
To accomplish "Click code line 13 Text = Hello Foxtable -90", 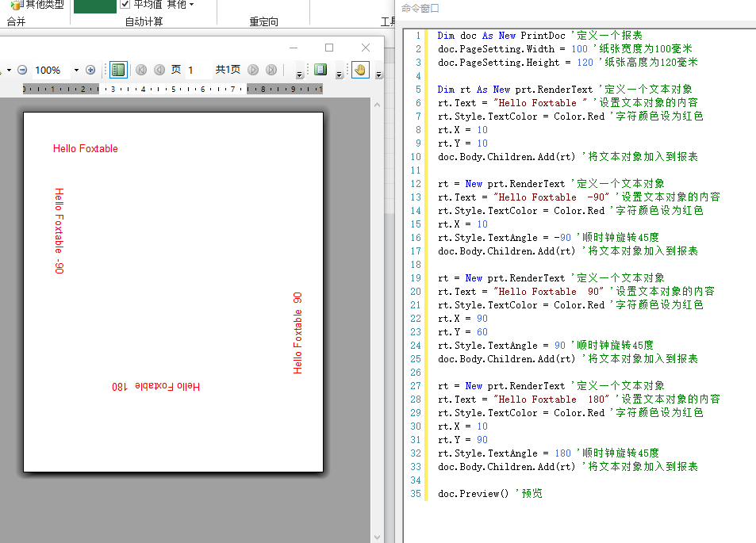I will 578,197.
